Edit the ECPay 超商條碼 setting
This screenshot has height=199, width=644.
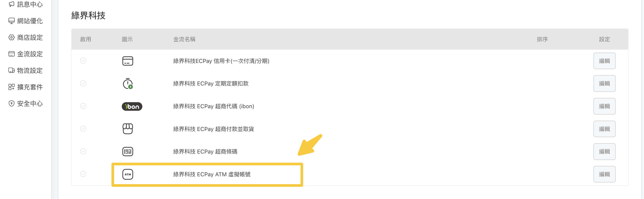click(x=604, y=151)
